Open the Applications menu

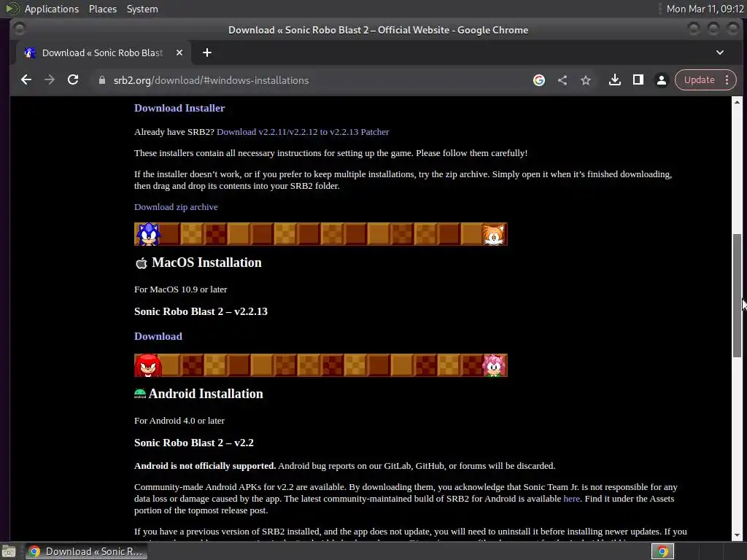52,9
